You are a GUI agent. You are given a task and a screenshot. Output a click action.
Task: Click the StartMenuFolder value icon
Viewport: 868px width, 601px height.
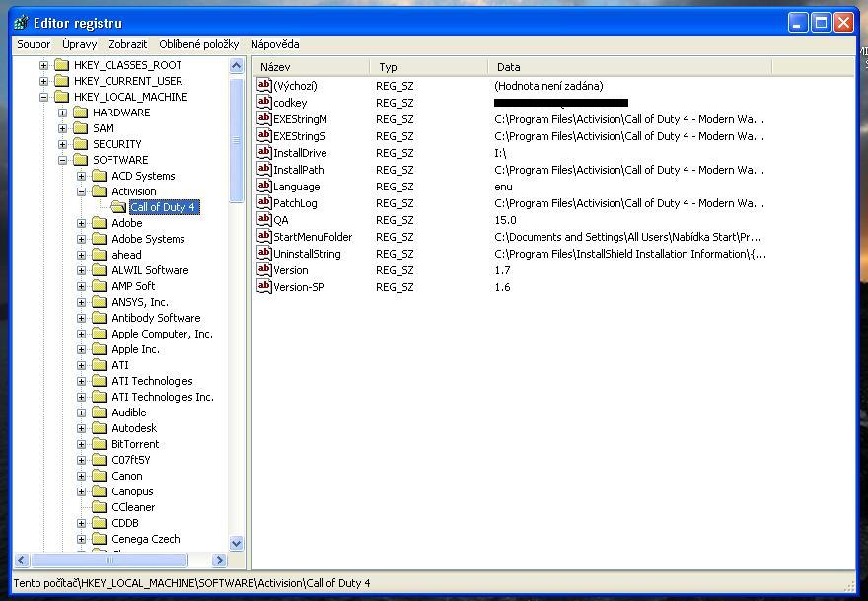click(264, 236)
